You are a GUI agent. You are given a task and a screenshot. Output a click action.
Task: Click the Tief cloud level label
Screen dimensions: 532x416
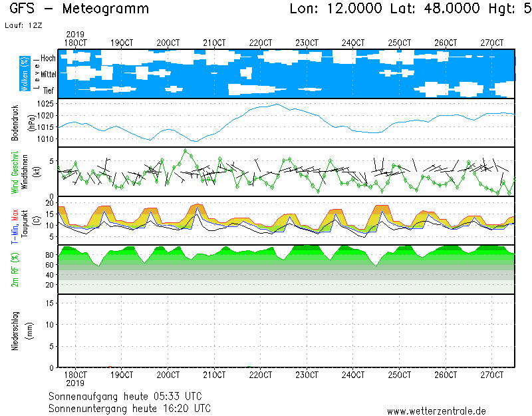49,90
